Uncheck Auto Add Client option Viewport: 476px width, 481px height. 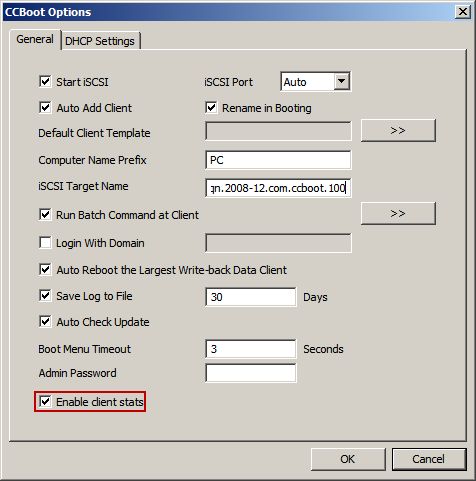tap(45, 107)
